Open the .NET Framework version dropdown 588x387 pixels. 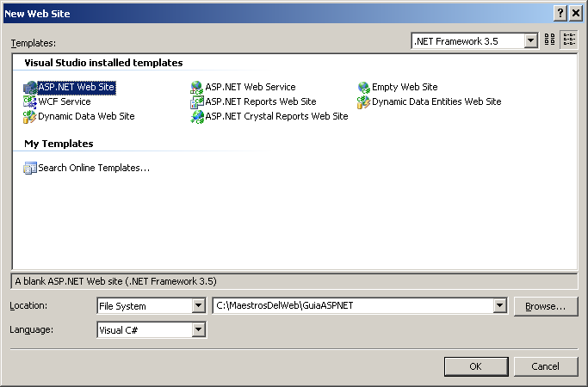point(530,40)
